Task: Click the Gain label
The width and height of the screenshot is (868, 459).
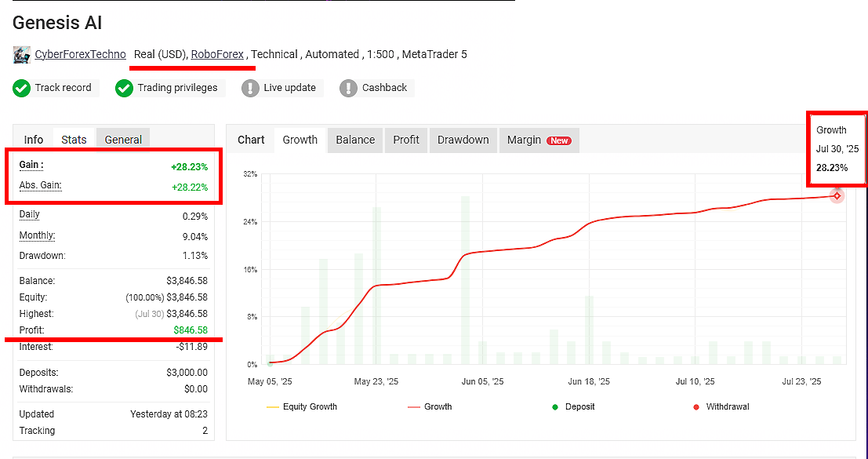Action: 31,165
